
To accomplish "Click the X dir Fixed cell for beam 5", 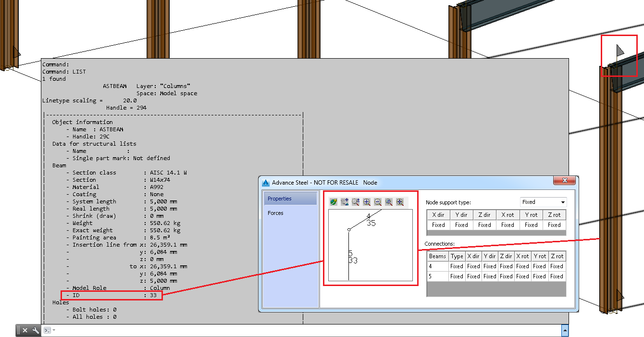I will coord(473,276).
